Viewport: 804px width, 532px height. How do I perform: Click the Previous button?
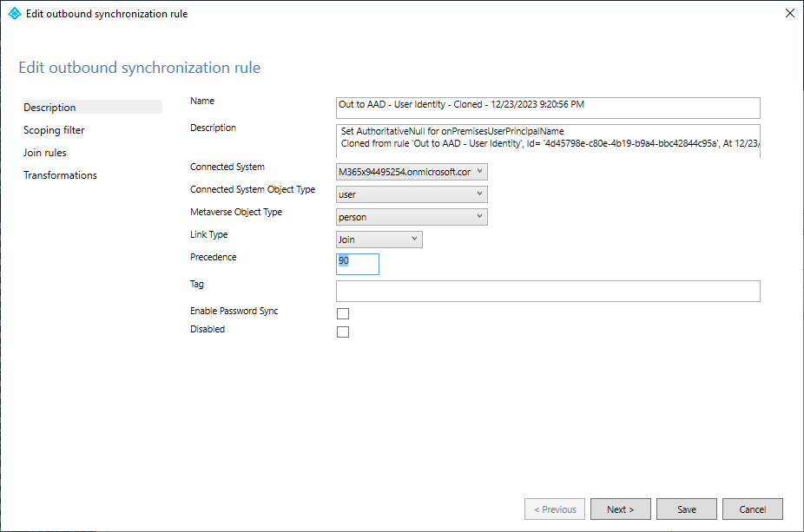coord(554,509)
